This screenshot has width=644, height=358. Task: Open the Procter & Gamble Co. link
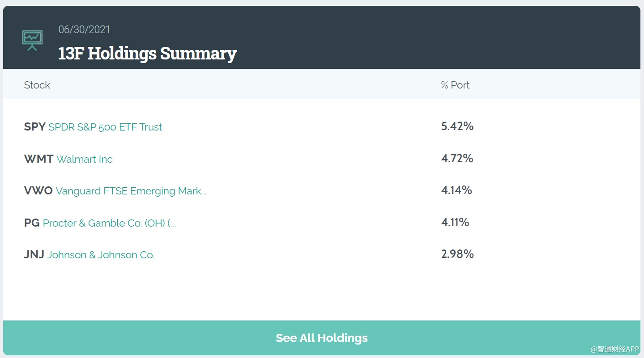(x=109, y=223)
